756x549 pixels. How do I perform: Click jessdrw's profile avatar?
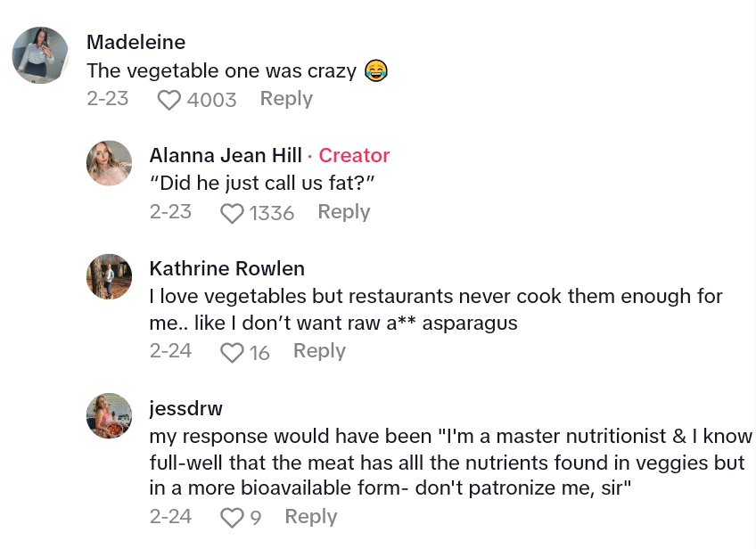pyautogui.click(x=110, y=416)
